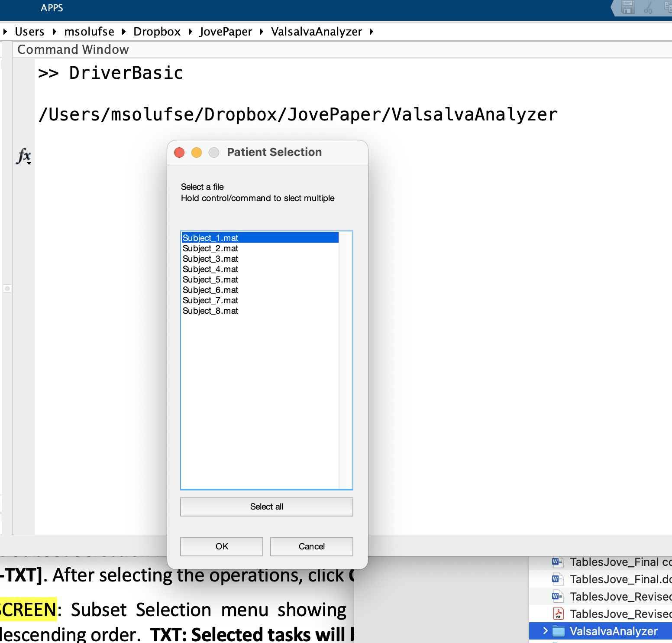Open the arrow between msolufse and Dropbox
The width and height of the screenshot is (672, 643).
click(x=124, y=32)
